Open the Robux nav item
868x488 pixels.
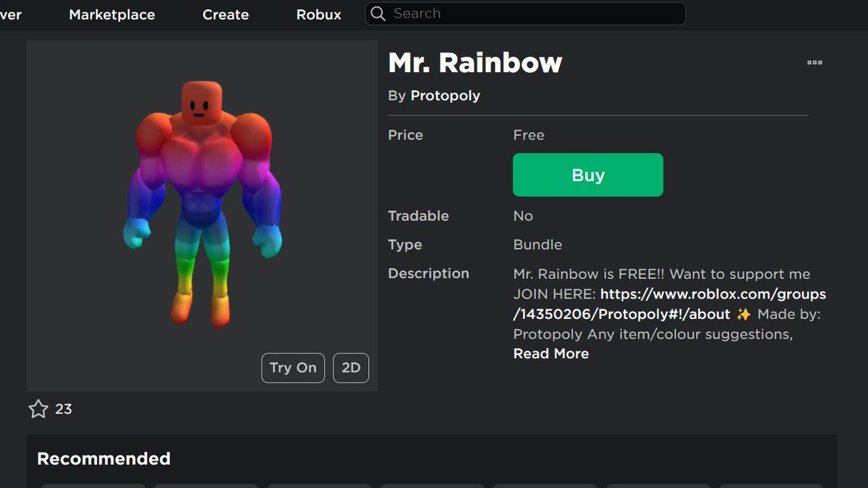click(x=319, y=14)
